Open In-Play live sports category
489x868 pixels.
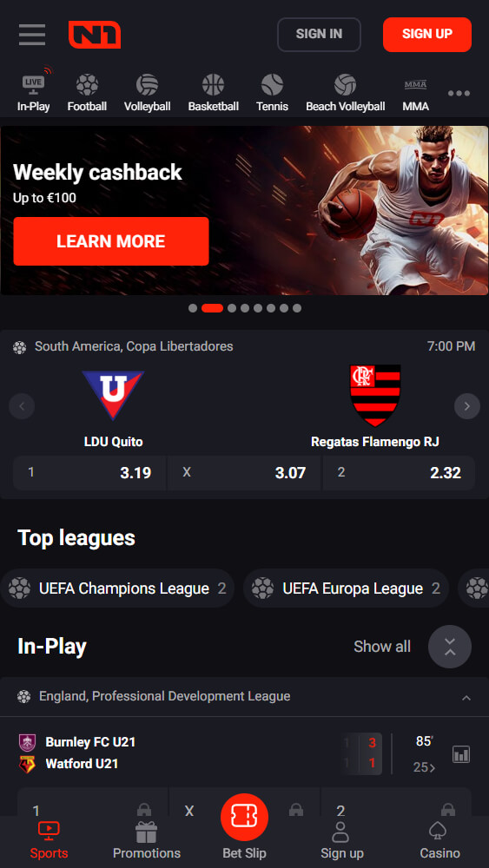click(x=33, y=91)
